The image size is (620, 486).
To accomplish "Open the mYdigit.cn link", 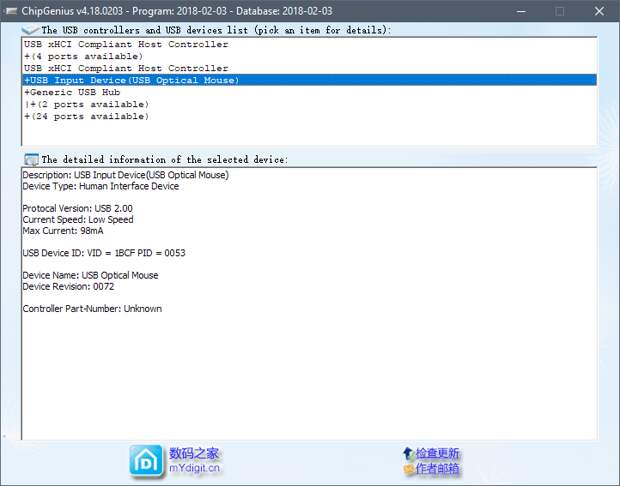I will coord(194,468).
